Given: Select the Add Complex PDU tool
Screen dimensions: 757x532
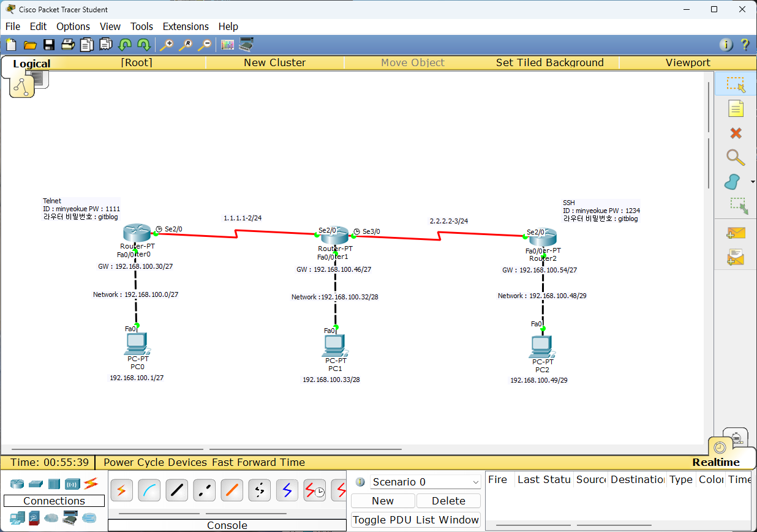Looking at the screenshot, I should 736,257.
